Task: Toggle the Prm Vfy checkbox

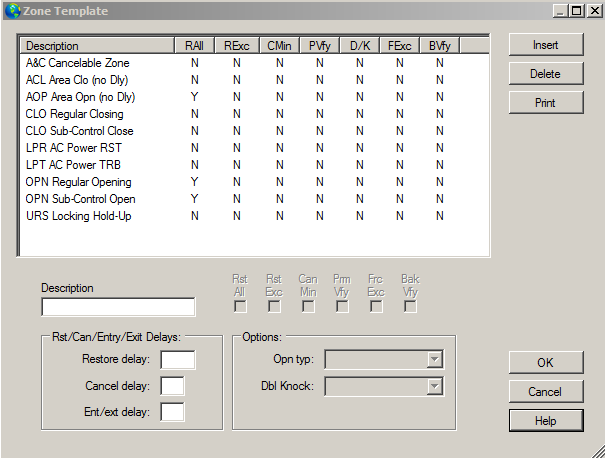Action: point(342,307)
